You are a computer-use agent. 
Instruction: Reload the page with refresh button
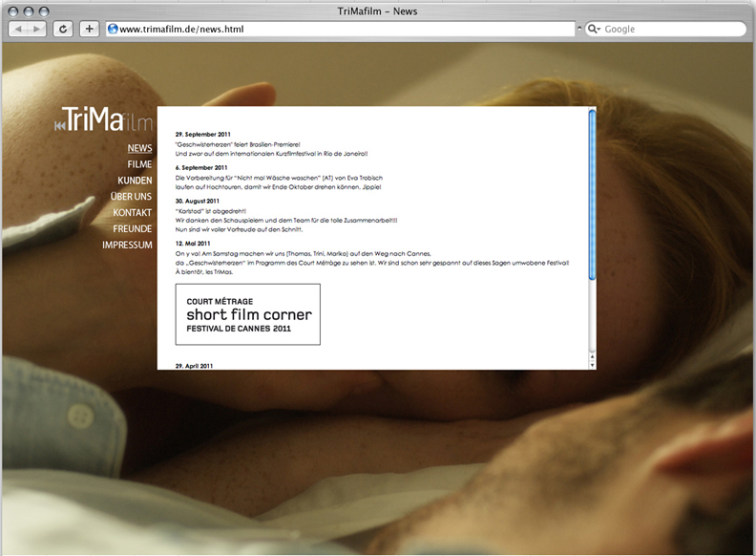(x=63, y=29)
